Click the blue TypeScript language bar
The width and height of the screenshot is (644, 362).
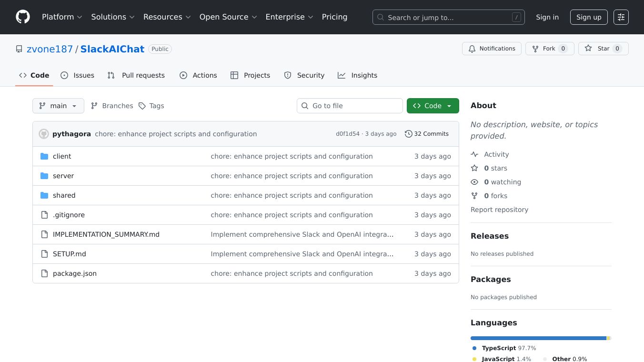(538, 338)
